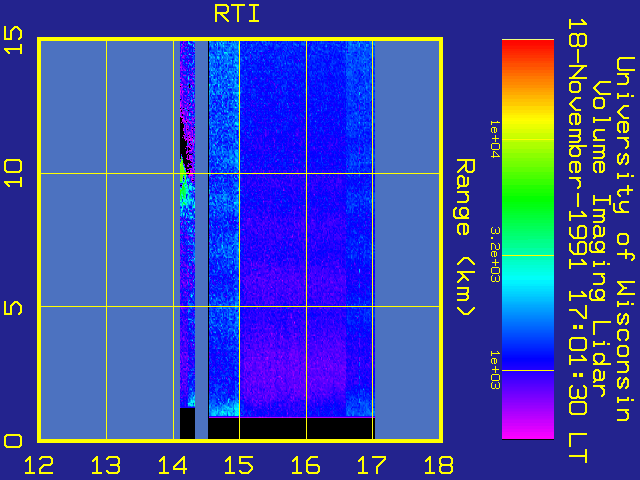Click the RTI plot title
Screen dimensions: 640x480
coord(237,14)
